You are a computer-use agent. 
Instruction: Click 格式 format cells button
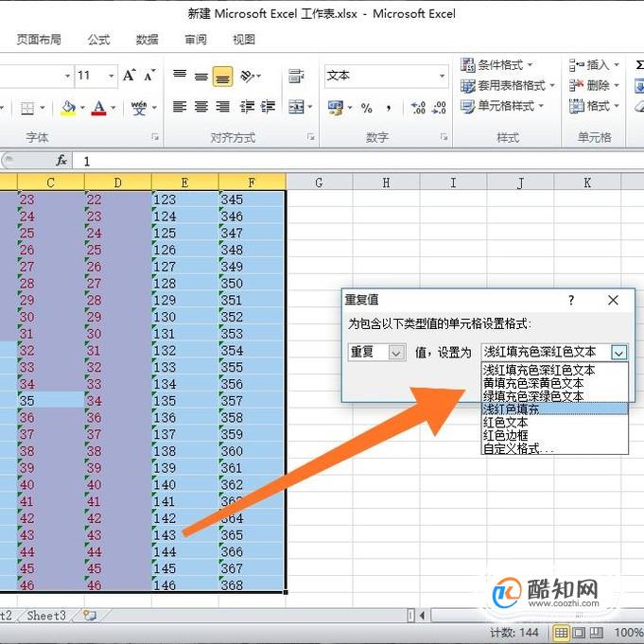coord(594,106)
